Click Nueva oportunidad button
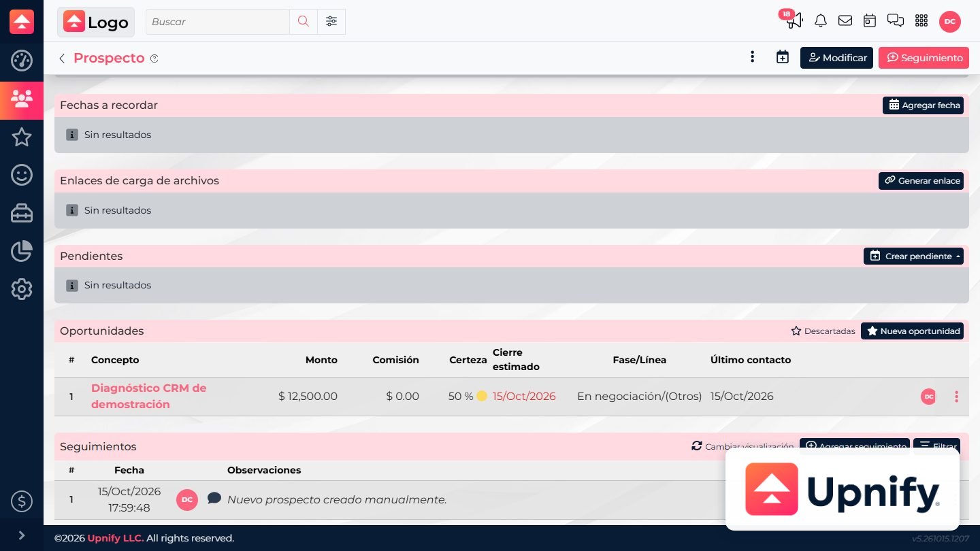 (x=912, y=331)
